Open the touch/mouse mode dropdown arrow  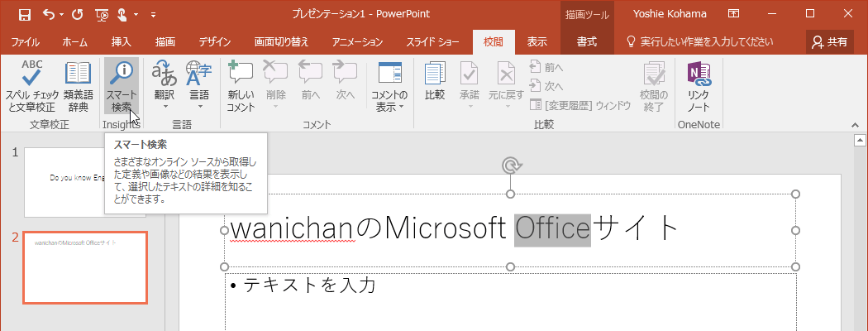pos(136,14)
